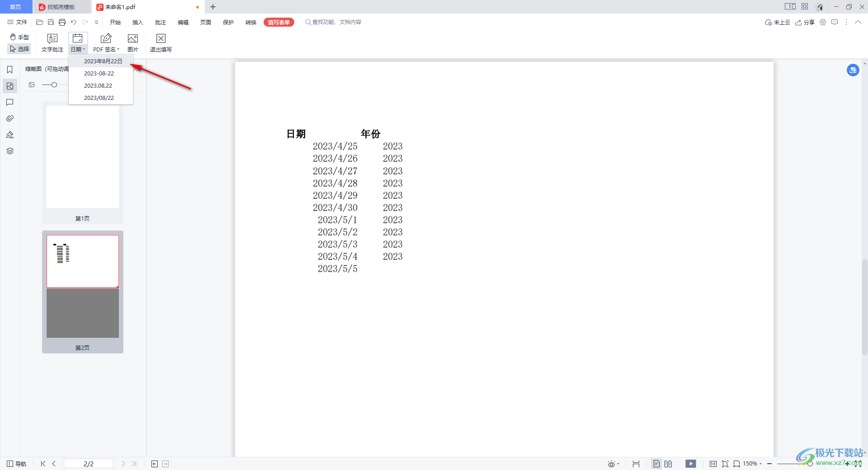Viewport: 868px width, 470px height.
Task: Switch to the 找稻壳模板 tab
Action: [x=61, y=7]
